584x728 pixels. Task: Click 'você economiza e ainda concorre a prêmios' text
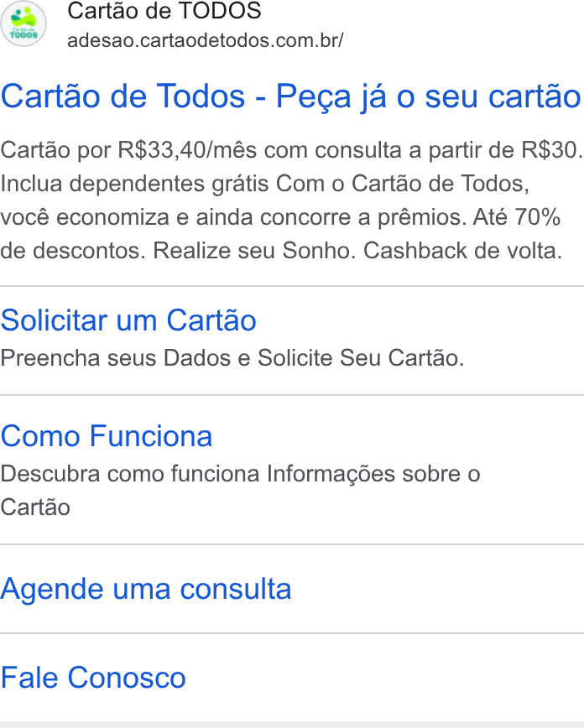pos(232,217)
